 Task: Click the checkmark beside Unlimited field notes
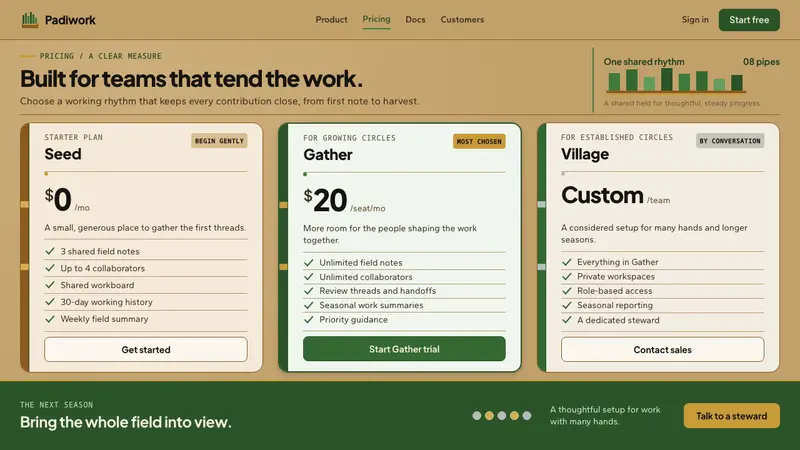(x=309, y=262)
